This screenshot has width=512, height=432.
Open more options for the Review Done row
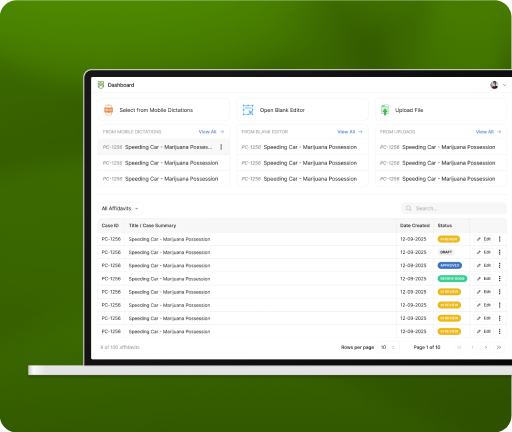coord(499,279)
